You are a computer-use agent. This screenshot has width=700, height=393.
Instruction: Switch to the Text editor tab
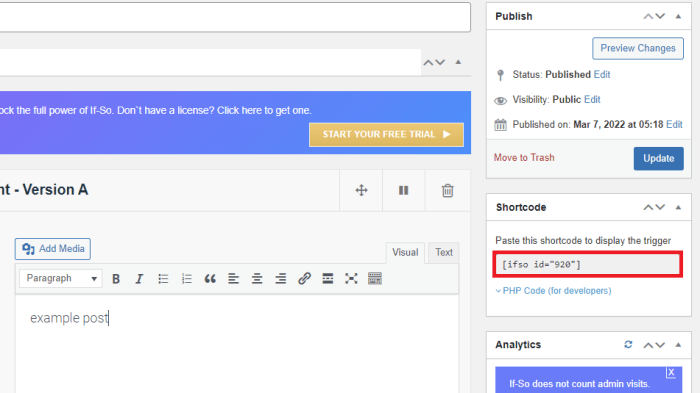[x=444, y=252]
